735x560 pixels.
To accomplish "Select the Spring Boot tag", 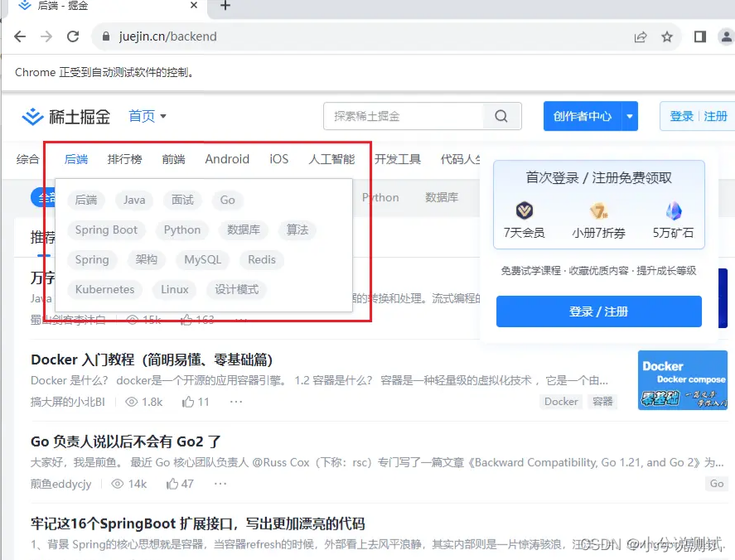I will point(106,229).
